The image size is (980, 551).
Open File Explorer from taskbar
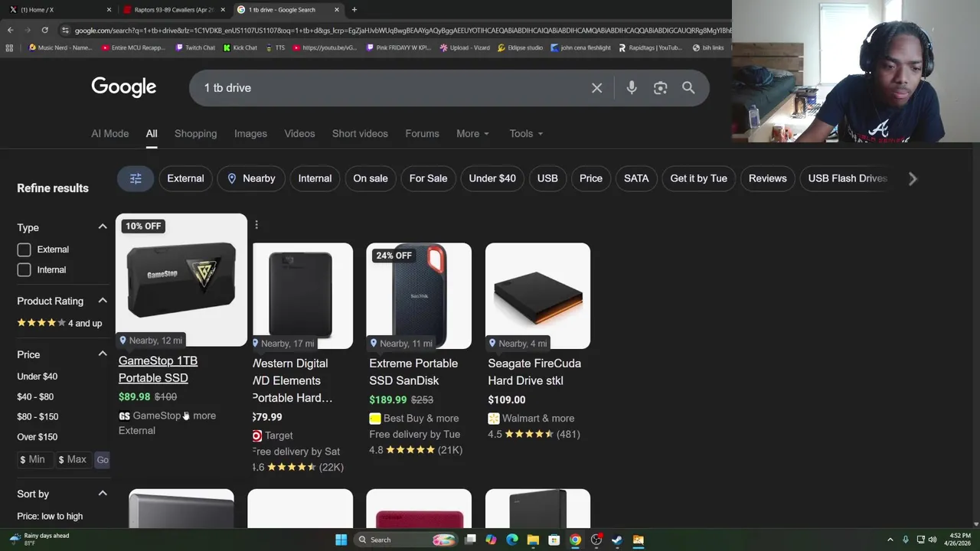(x=533, y=540)
